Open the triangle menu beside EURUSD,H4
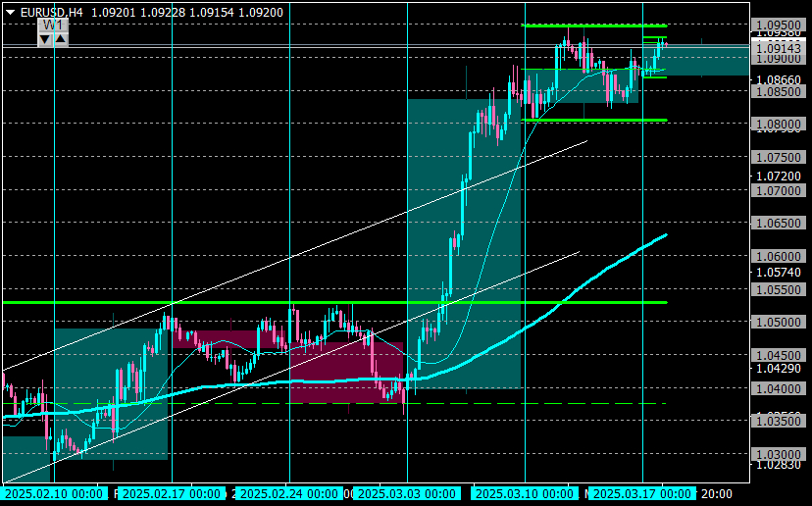812x506 pixels. coord(11,13)
